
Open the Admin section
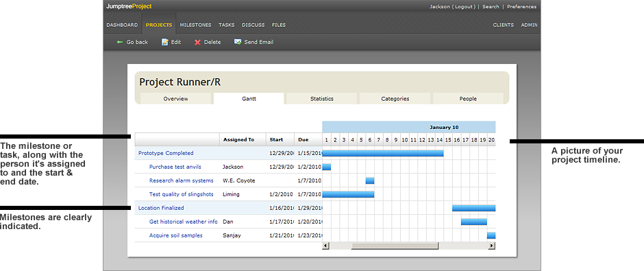coord(529,25)
